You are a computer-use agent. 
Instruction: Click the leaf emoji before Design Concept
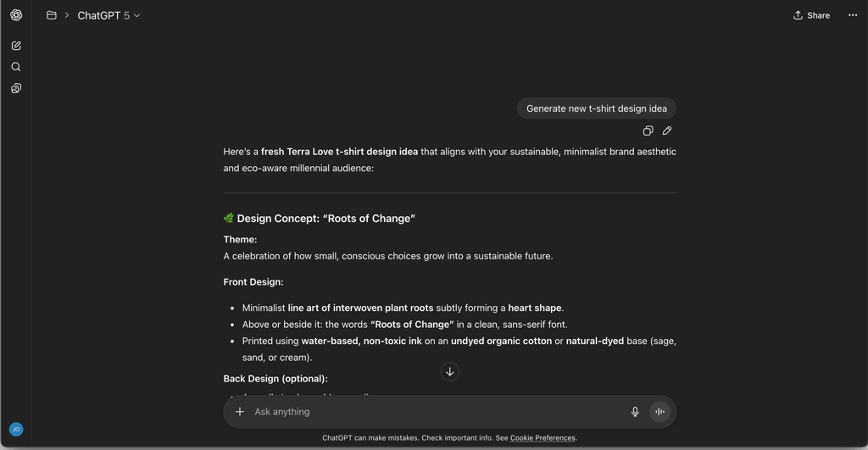pos(229,218)
